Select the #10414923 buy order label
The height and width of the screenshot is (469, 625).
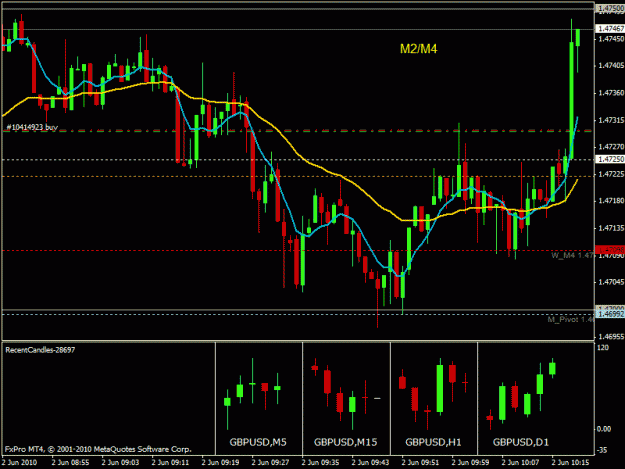(x=32, y=127)
